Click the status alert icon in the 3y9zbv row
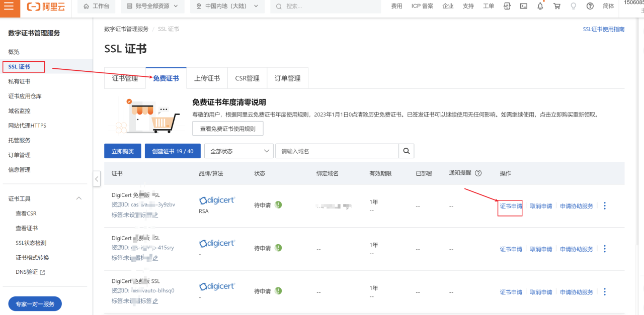Image resolution: width=644 pixels, height=315 pixels. (x=278, y=205)
